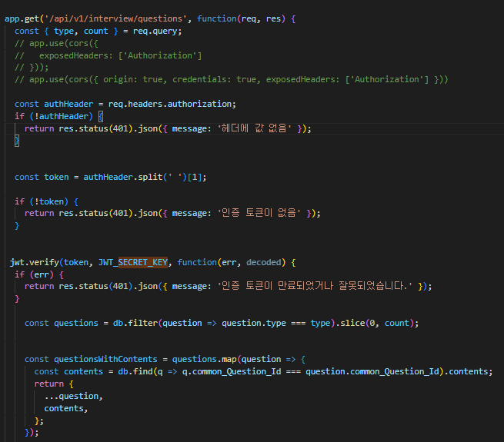Click the 'contents,' property line
This screenshot has width=504, height=442.
coord(66,409)
